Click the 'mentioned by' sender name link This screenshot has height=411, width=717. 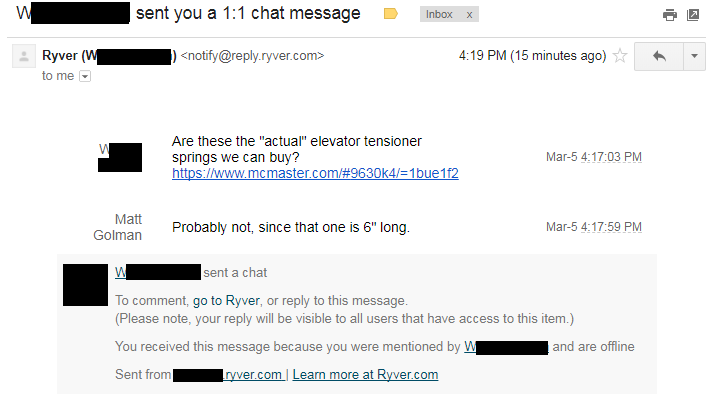tap(506, 347)
